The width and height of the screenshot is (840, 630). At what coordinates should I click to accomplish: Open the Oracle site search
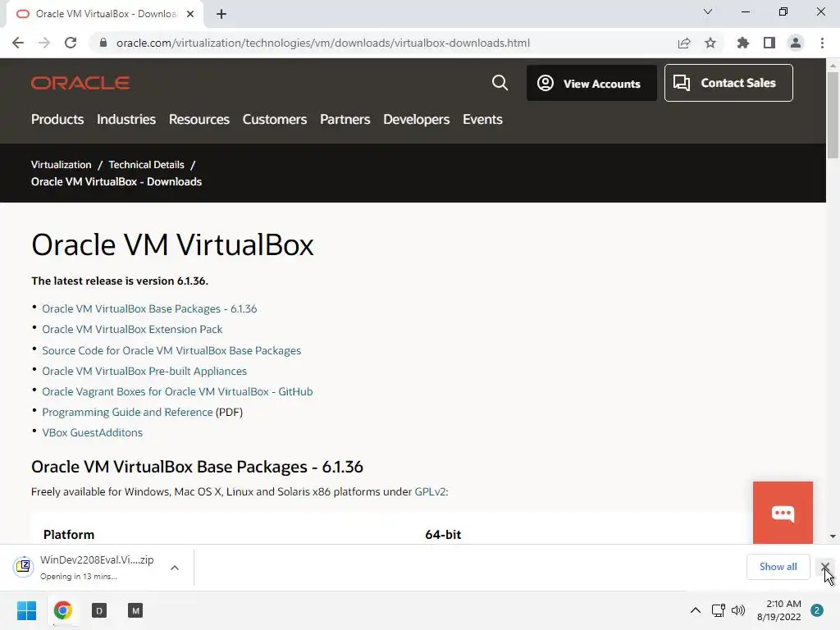point(500,83)
